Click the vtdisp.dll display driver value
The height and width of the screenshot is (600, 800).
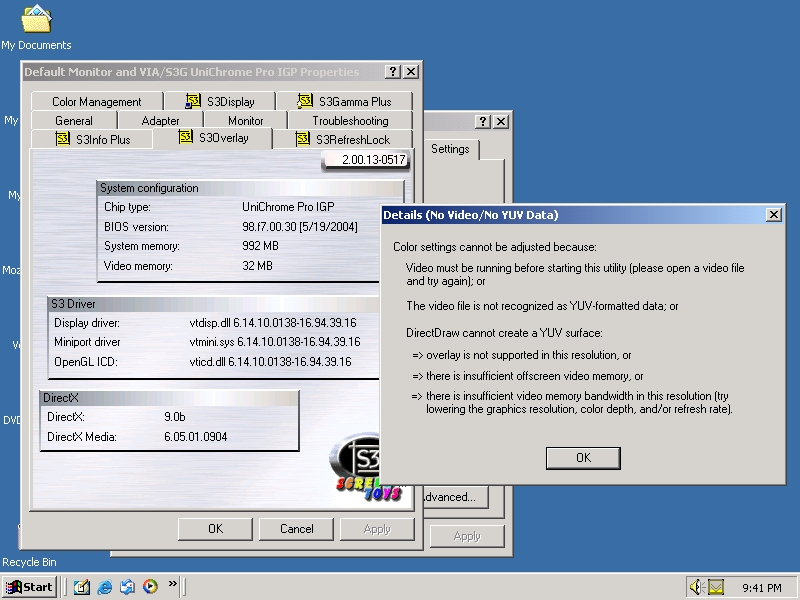click(x=273, y=323)
